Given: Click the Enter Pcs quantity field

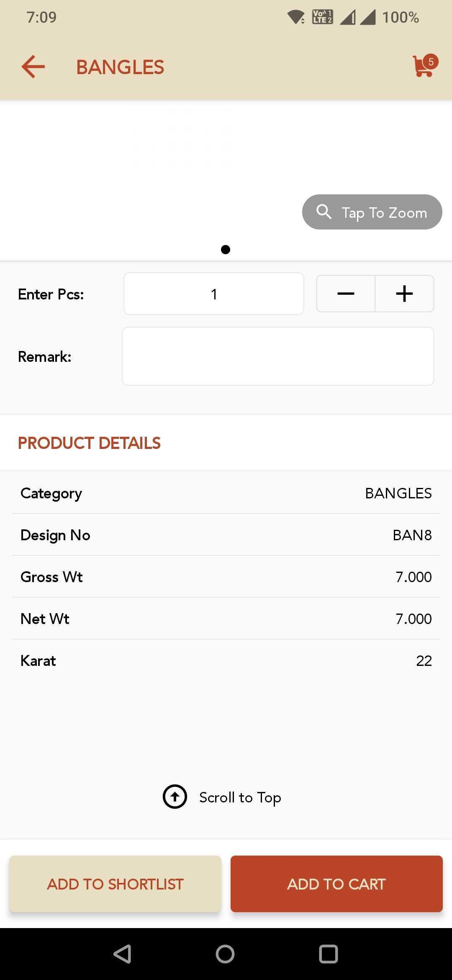Looking at the screenshot, I should click(214, 294).
